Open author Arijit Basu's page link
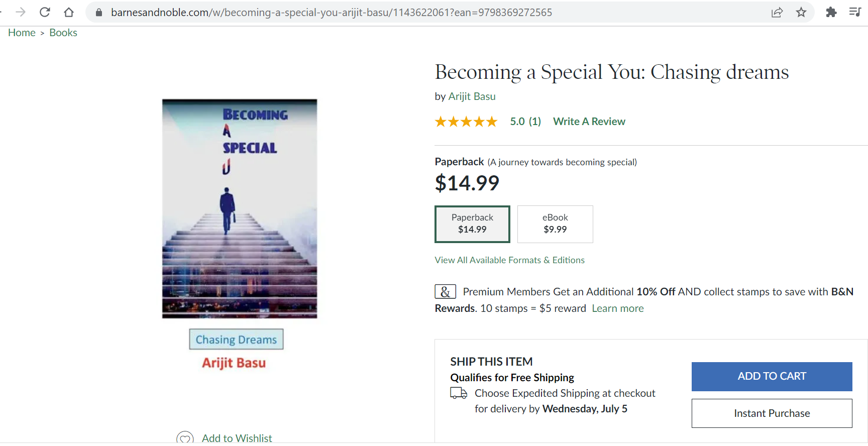 (x=472, y=96)
